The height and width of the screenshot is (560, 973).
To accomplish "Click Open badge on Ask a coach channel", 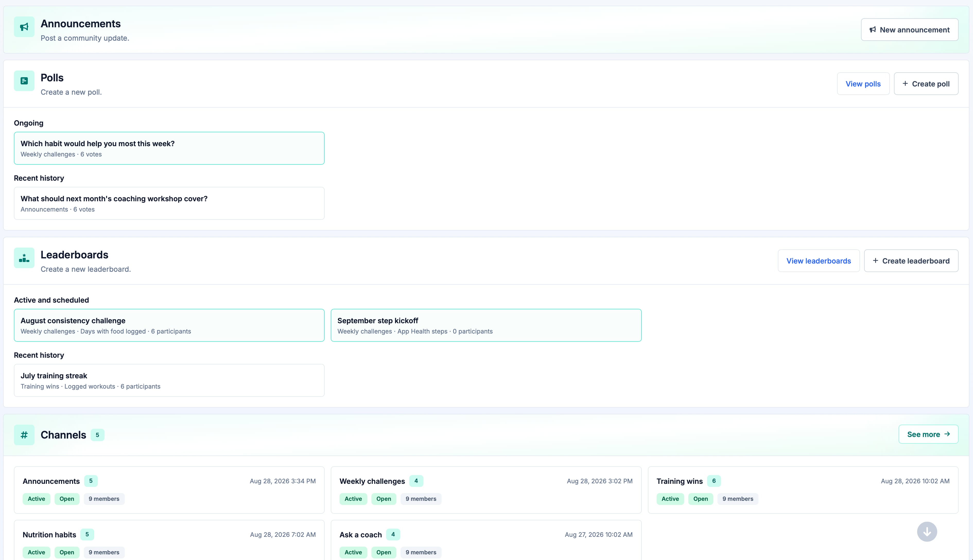I will pos(384,552).
